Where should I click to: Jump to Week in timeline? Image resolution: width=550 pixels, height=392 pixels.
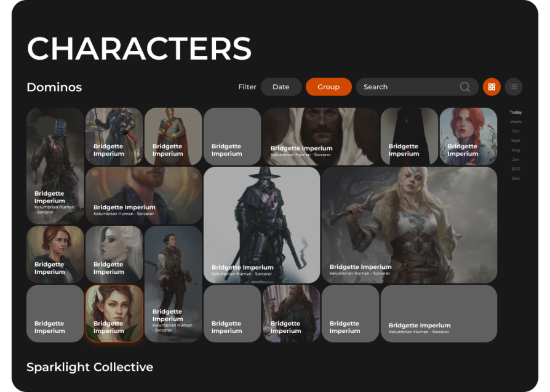click(516, 122)
